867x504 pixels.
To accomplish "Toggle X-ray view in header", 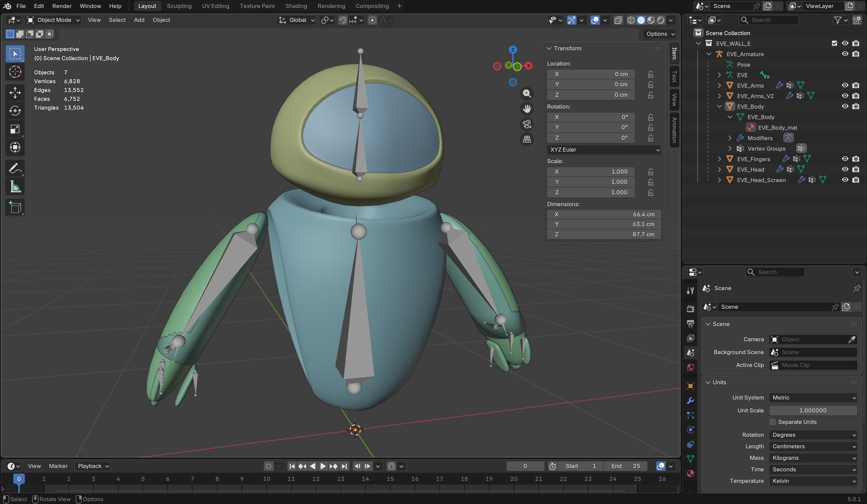I will [x=618, y=20].
